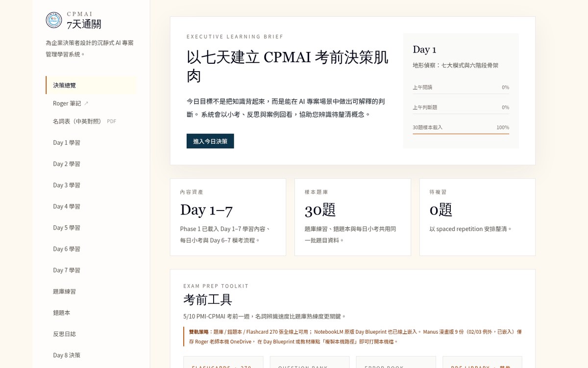Viewport: 588px width, 368px height.
Task: Select the 內容資產 Day 1–7 card
Action: [x=228, y=217]
